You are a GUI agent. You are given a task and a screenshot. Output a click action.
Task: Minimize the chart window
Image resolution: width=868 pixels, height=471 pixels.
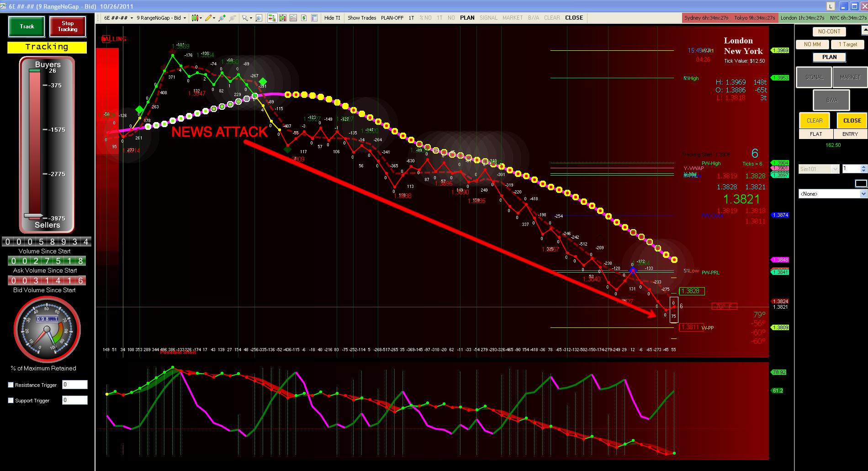tap(844, 6)
